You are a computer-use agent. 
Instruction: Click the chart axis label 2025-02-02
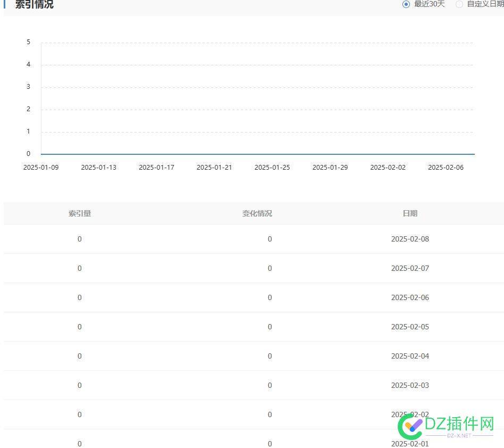[x=388, y=167]
